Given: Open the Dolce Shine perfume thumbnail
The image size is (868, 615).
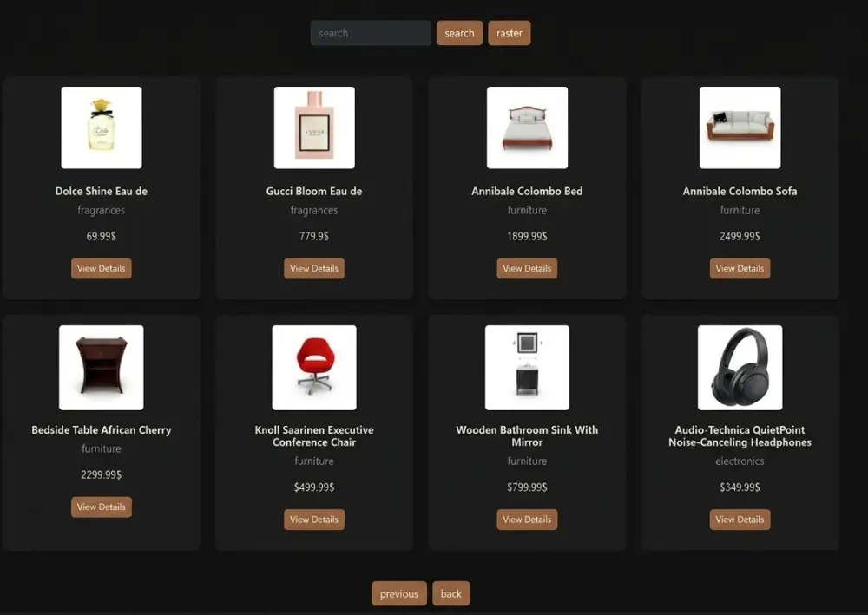Looking at the screenshot, I should [102, 128].
